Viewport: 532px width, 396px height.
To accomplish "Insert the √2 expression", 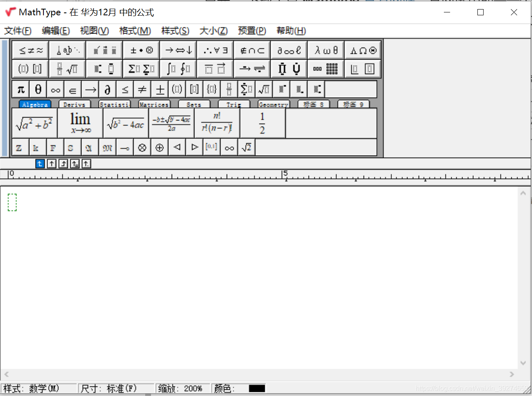I will (x=247, y=147).
